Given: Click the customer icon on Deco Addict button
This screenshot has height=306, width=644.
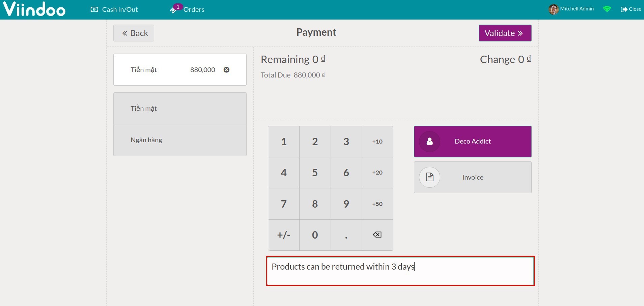Looking at the screenshot, I should pyautogui.click(x=429, y=141).
